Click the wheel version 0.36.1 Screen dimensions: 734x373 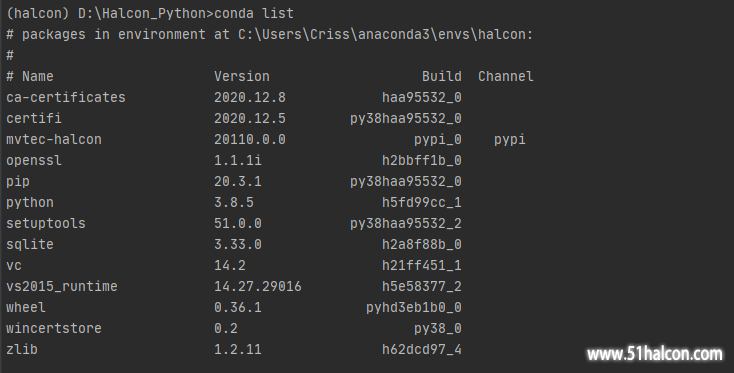[x=238, y=307]
